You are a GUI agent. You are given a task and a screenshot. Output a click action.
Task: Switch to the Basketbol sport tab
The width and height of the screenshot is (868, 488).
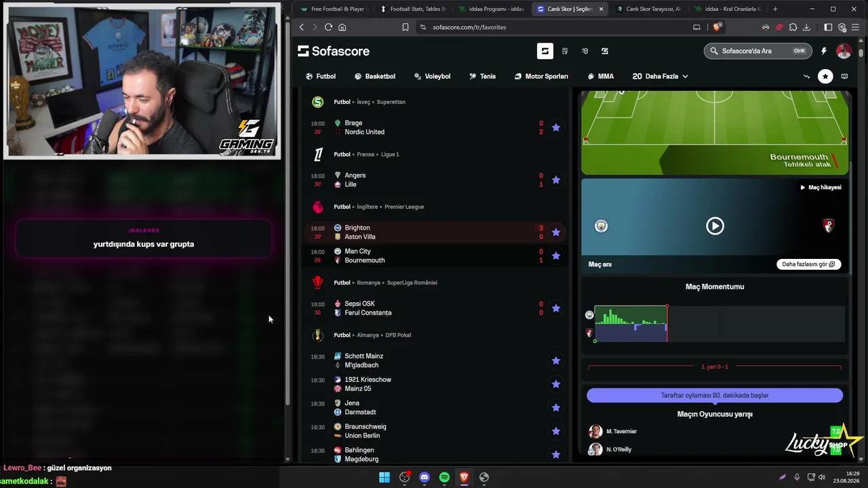pyautogui.click(x=375, y=77)
